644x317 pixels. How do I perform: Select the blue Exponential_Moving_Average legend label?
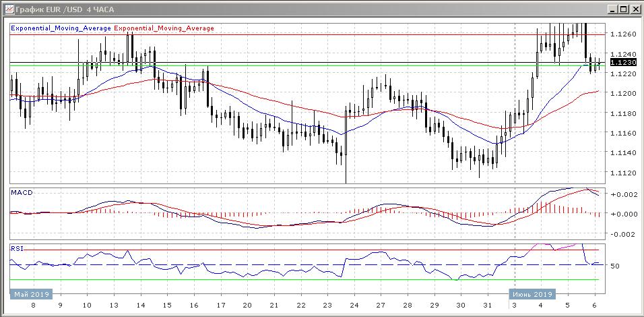[61, 28]
